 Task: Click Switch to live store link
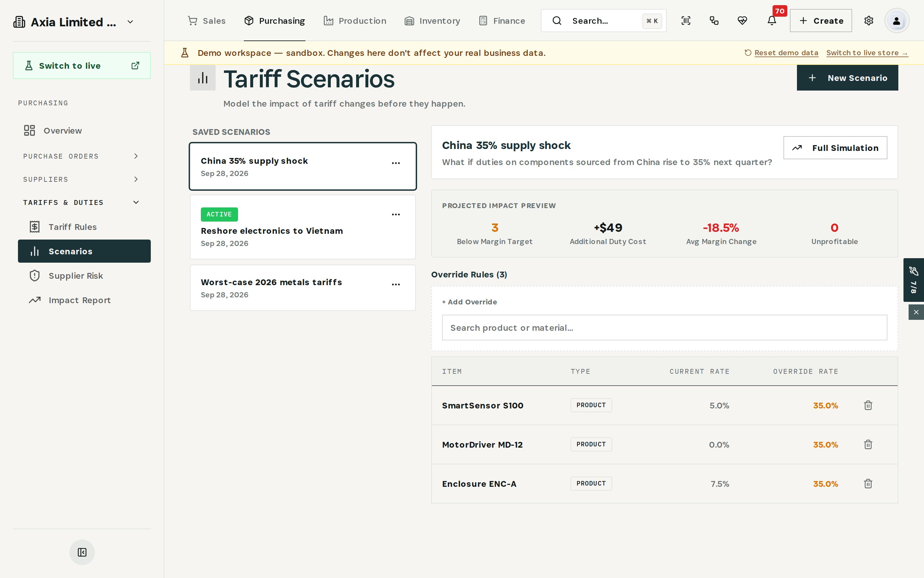click(867, 53)
